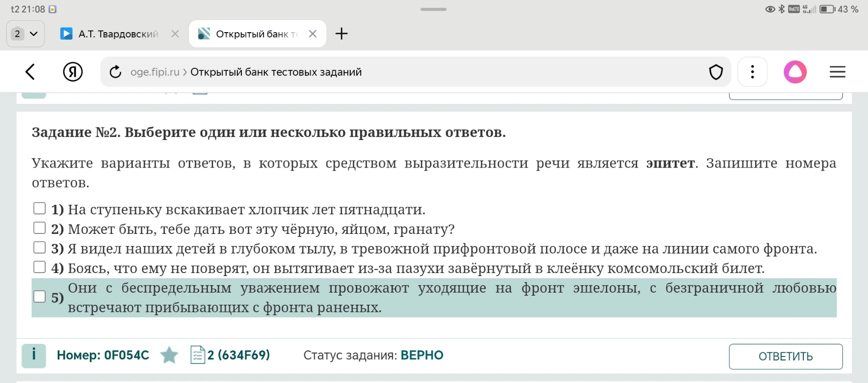
Task: Open the browser hamburger menu
Action: coord(837,72)
